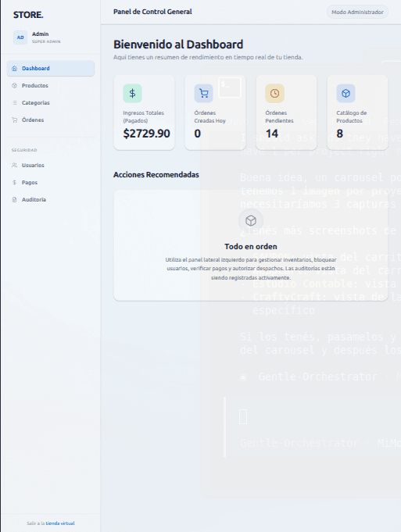401x532 pixels.
Task: Click the AD admin avatar
Action: tap(20, 37)
